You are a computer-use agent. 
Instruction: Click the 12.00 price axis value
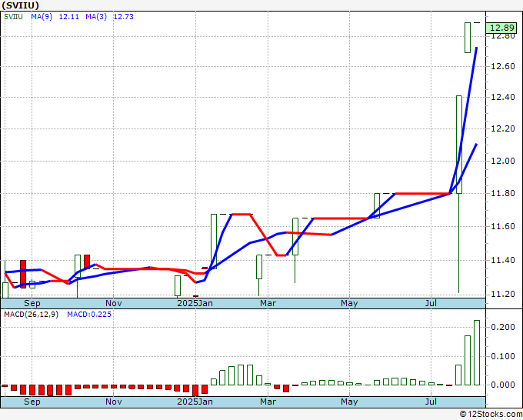[x=503, y=161]
